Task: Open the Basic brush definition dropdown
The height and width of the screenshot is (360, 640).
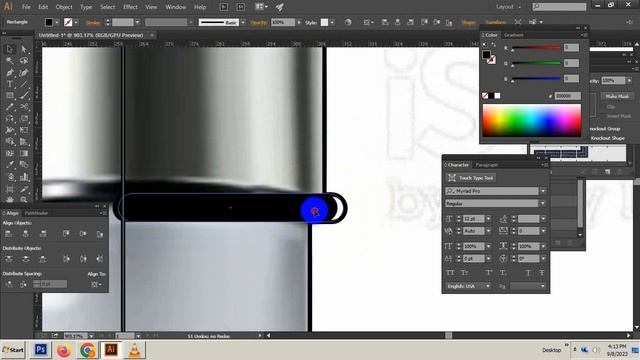Action: 243,22
